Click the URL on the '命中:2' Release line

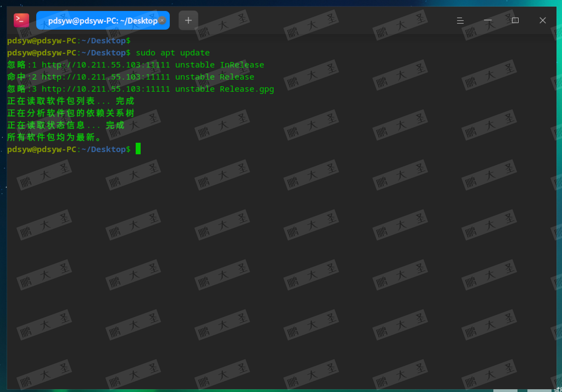(106, 77)
